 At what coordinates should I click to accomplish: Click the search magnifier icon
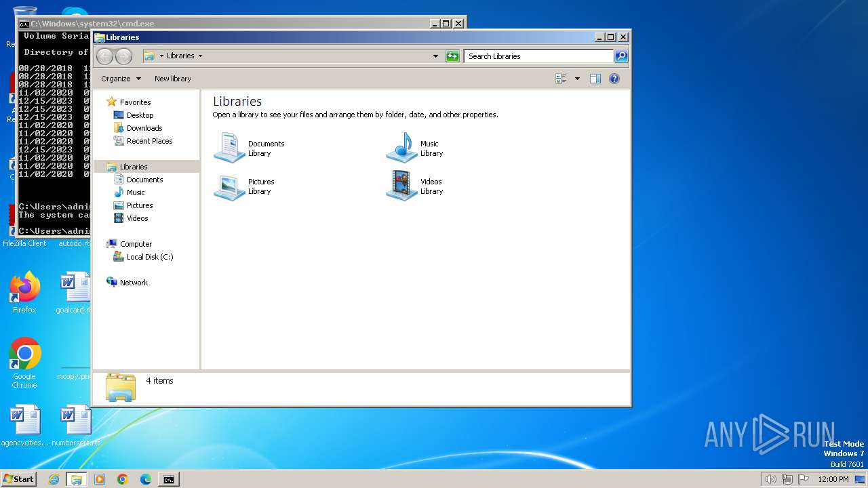point(620,56)
